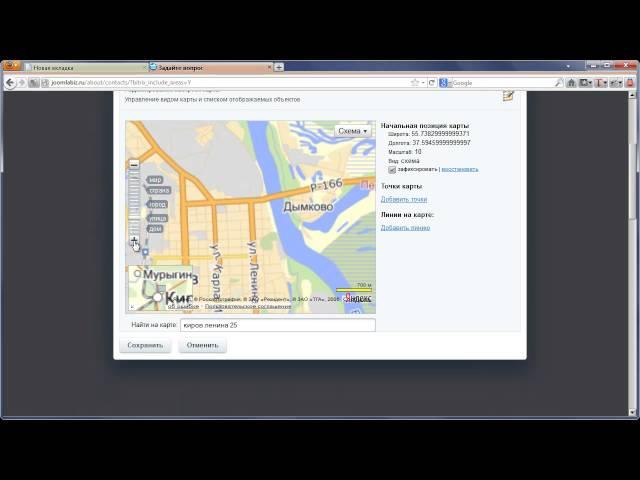Click the browser forward arrow button

[x=22, y=83]
